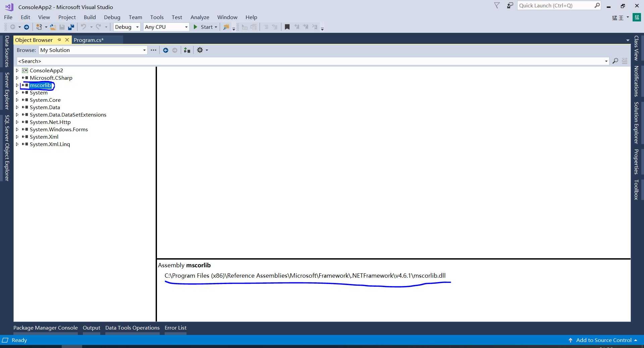Click the Save All disks icon
644x348 pixels.
click(71, 27)
